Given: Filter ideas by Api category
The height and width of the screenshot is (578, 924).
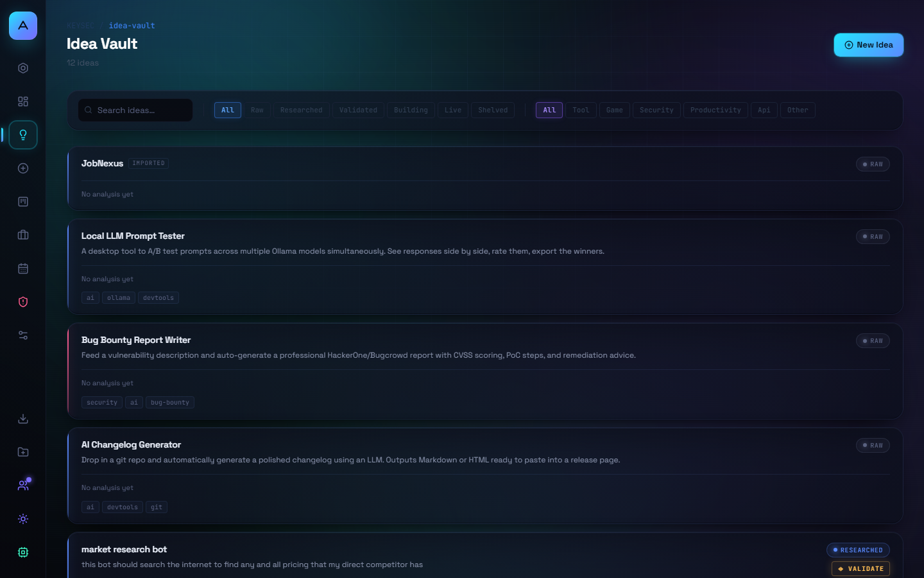Looking at the screenshot, I should pos(764,110).
